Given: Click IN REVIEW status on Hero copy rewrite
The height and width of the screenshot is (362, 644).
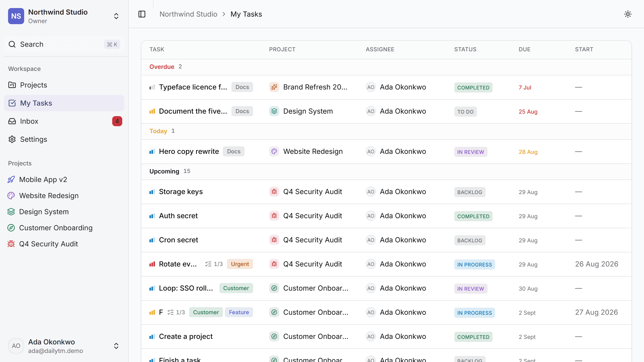Looking at the screenshot, I should [x=471, y=152].
